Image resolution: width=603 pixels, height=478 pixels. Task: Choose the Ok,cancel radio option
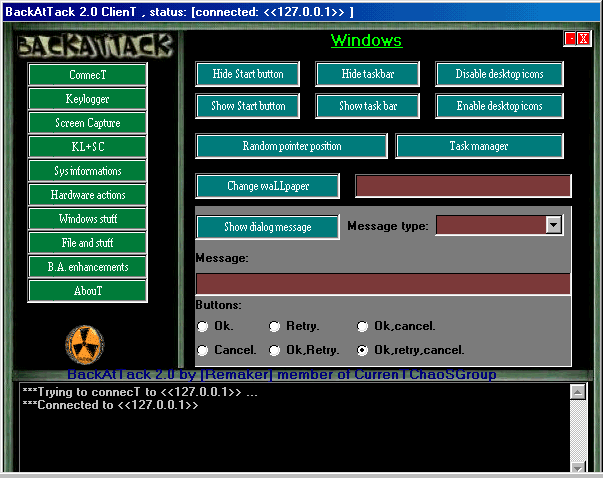click(x=363, y=326)
